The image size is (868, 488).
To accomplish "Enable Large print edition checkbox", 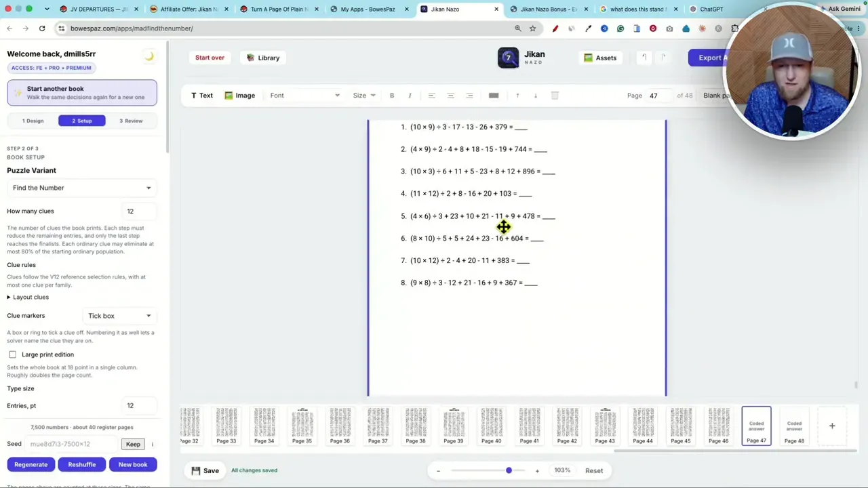I will 12,354.
